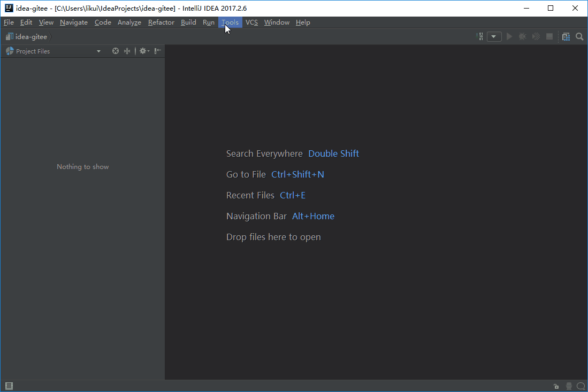The height and width of the screenshot is (392, 588).
Task: Collapse all in the Project panel
Action: 127,51
